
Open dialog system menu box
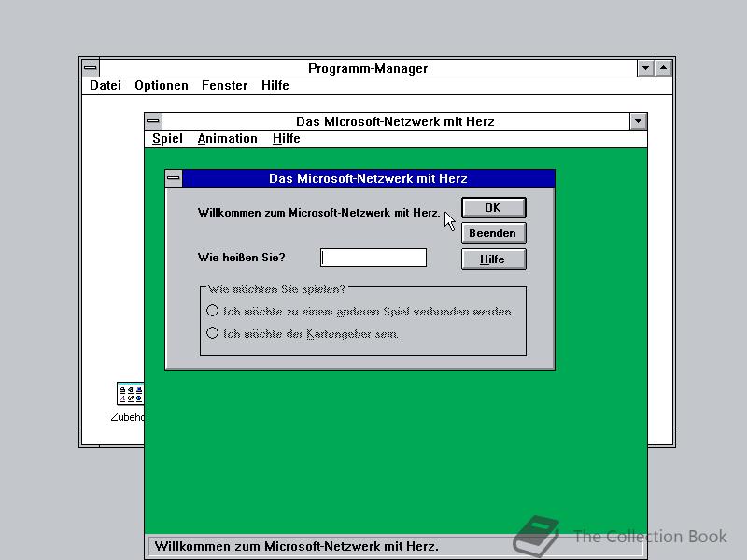(174, 178)
